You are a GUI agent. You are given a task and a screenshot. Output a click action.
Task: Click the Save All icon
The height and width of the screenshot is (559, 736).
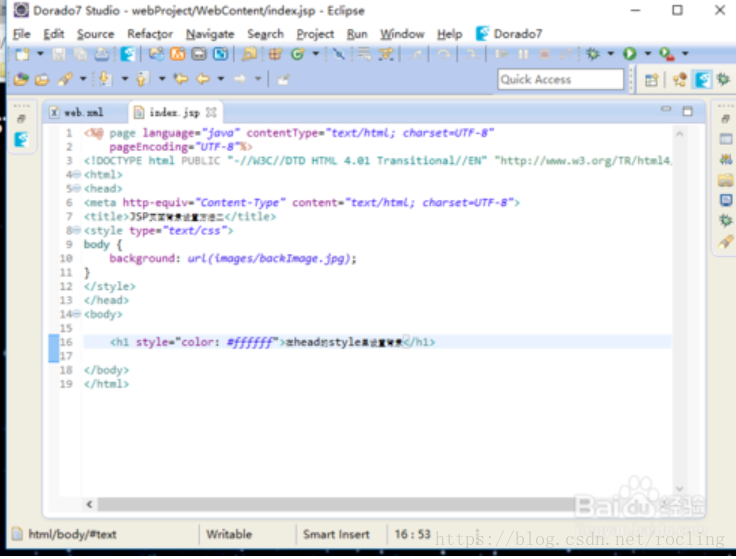click(80, 54)
